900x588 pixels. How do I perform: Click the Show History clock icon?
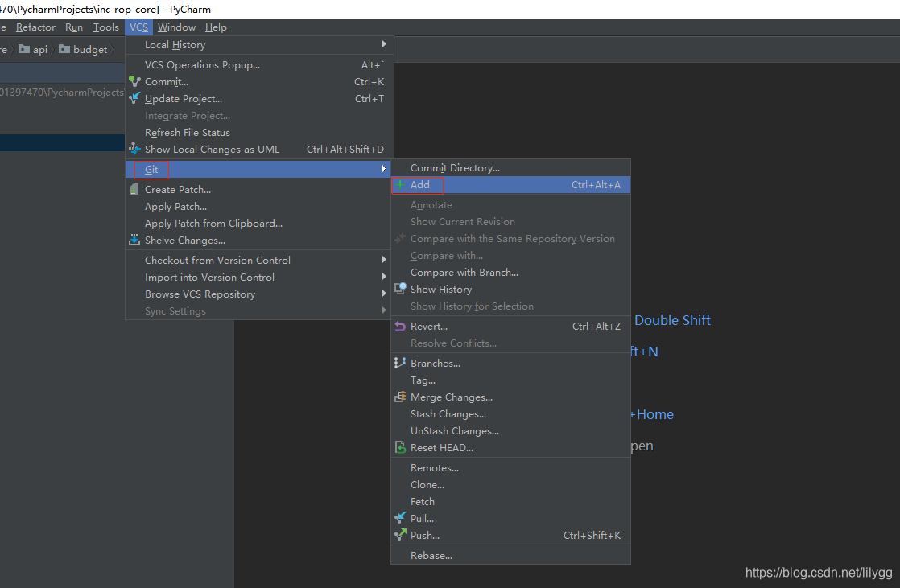coord(400,289)
